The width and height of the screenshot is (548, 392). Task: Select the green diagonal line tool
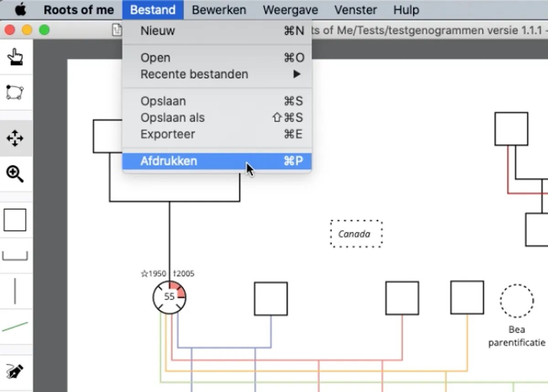coord(15,327)
